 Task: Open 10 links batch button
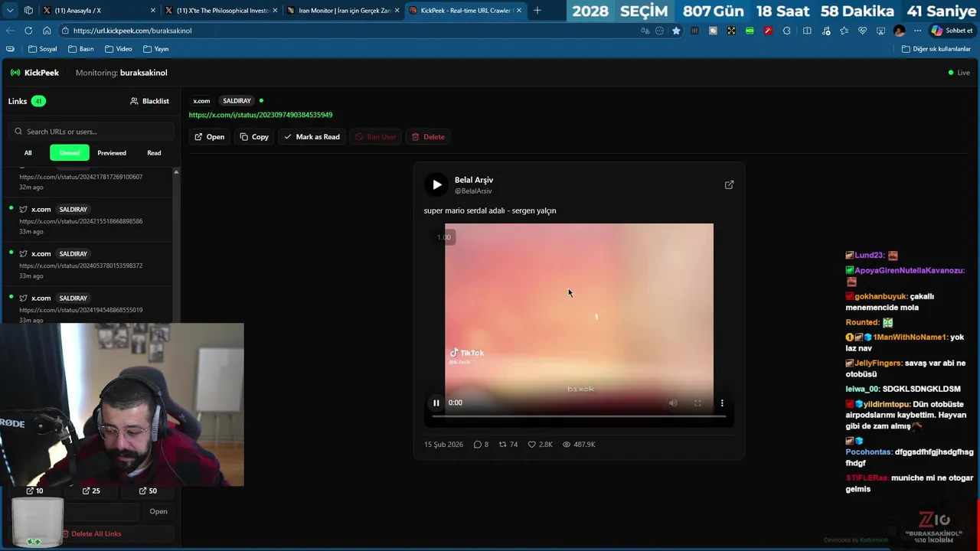coord(34,491)
